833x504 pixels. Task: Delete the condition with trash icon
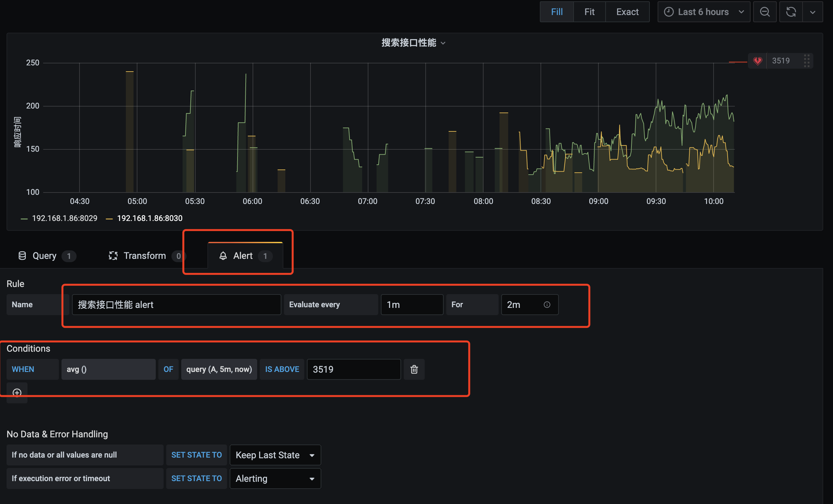(x=414, y=369)
